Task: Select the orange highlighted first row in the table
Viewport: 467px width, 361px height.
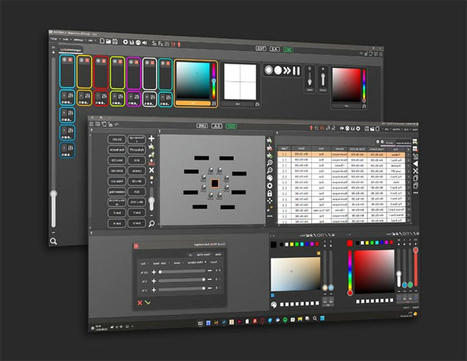Action: (342, 154)
